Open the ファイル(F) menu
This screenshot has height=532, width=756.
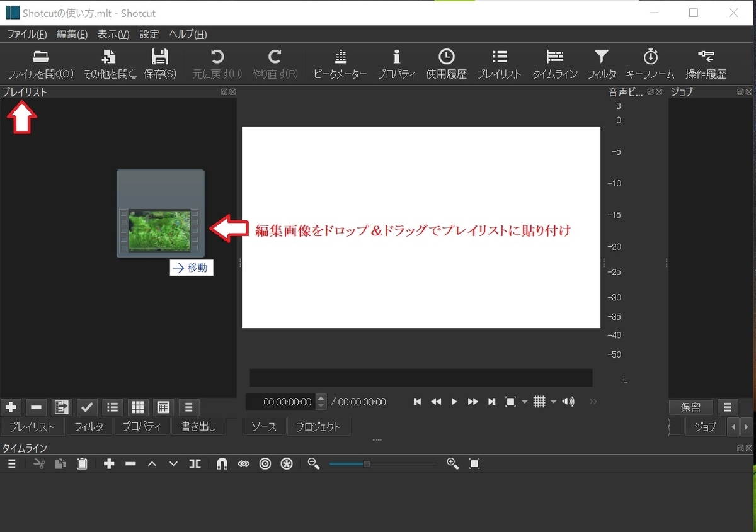click(x=26, y=34)
